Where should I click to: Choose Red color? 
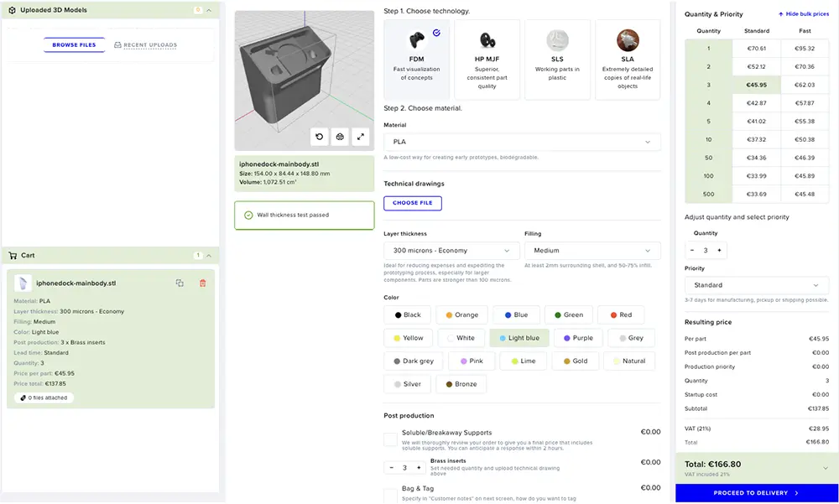click(x=621, y=314)
